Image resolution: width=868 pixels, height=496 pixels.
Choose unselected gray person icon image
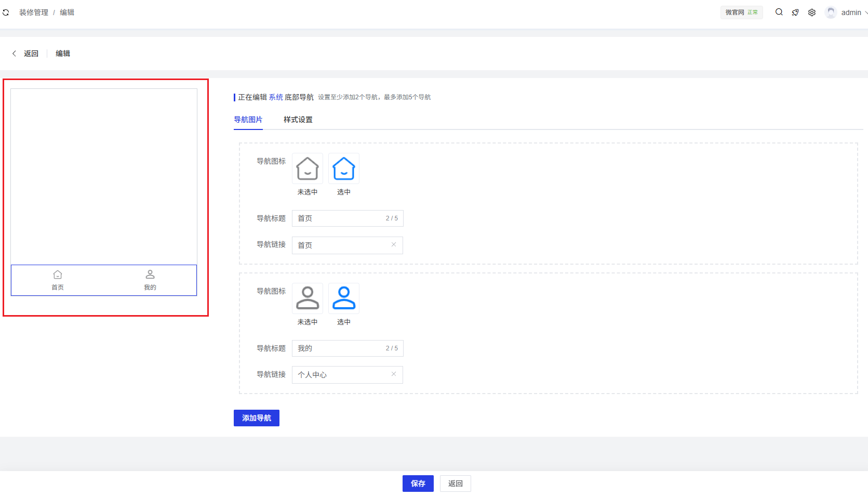coord(308,298)
